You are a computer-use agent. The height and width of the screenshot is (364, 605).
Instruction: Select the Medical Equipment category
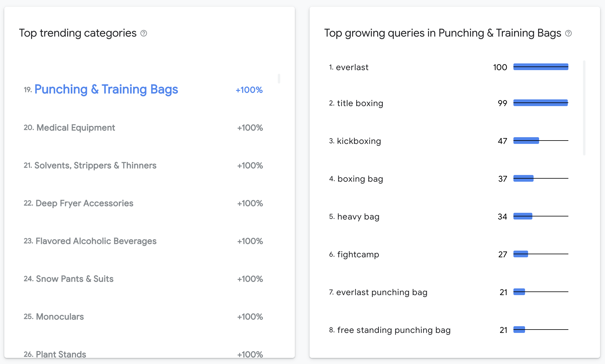(x=75, y=127)
